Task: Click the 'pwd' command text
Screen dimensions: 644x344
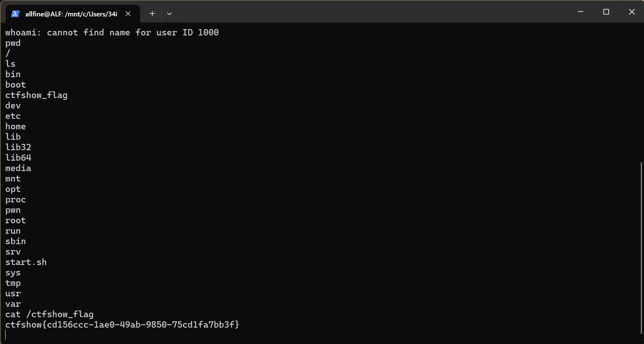Action: coord(13,43)
